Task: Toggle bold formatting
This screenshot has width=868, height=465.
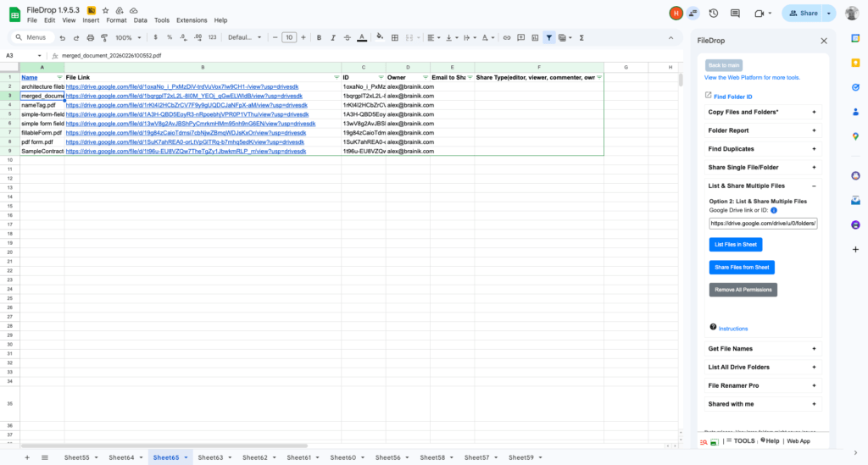Action: 319,37
